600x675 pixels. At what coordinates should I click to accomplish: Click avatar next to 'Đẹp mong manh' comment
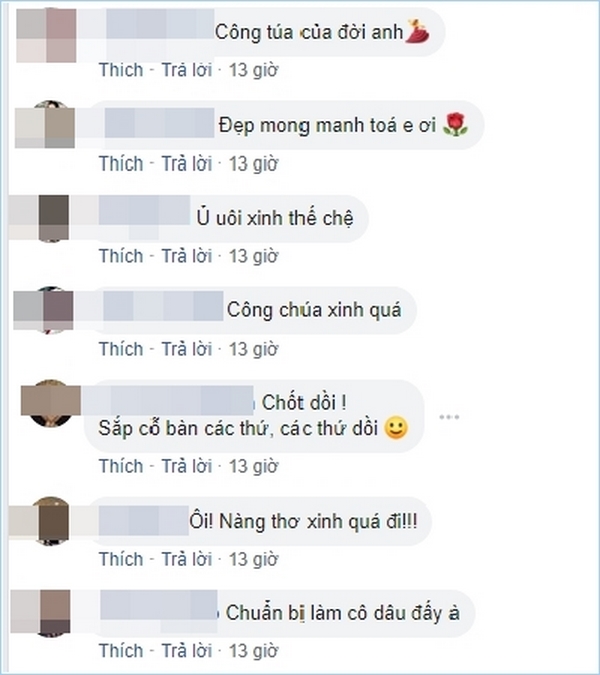coord(45,125)
